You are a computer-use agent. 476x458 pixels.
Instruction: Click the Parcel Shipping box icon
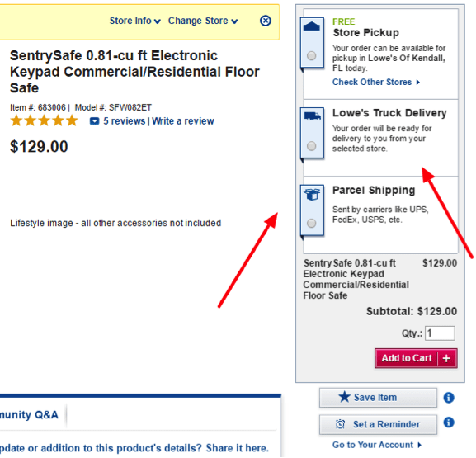(x=313, y=195)
